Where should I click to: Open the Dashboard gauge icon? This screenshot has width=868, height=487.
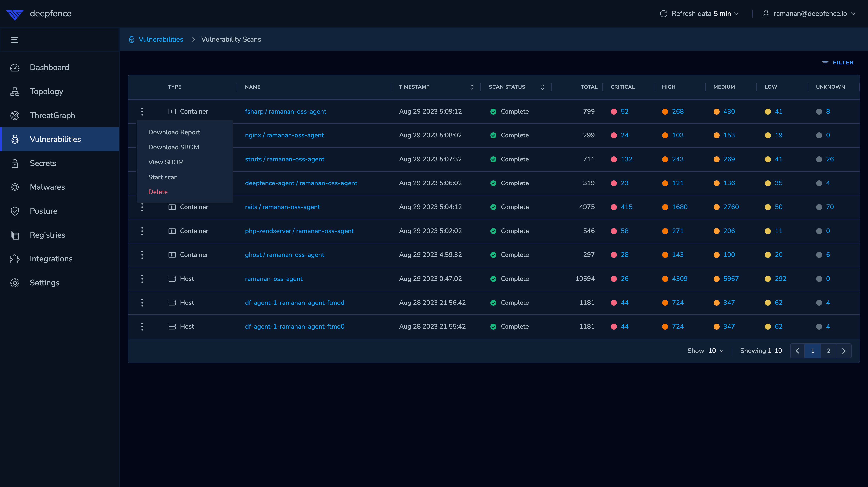tap(15, 68)
